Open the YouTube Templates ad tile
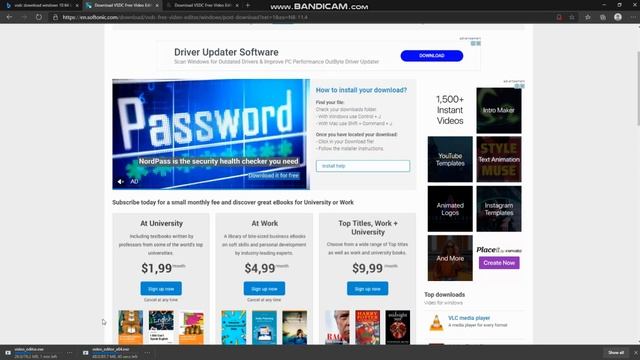Viewport: 640px width, 360px height. [450, 159]
